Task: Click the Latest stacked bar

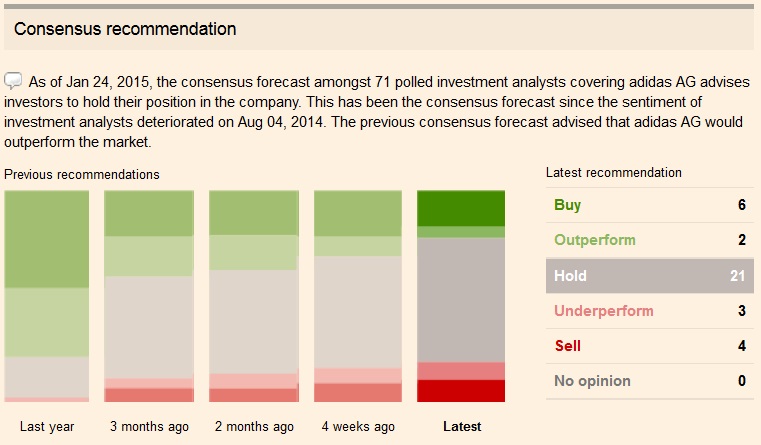Action: click(x=461, y=296)
